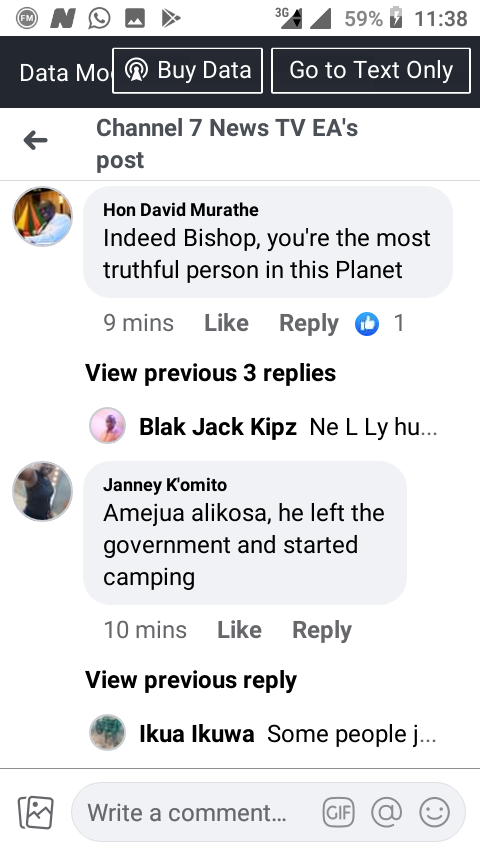
Task: Open WhatsApp notification in status bar
Action: (x=99, y=19)
